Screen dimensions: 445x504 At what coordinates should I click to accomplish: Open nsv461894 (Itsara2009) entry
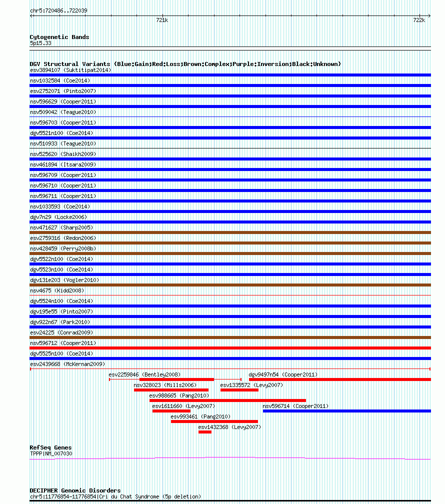click(x=63, y=164)
